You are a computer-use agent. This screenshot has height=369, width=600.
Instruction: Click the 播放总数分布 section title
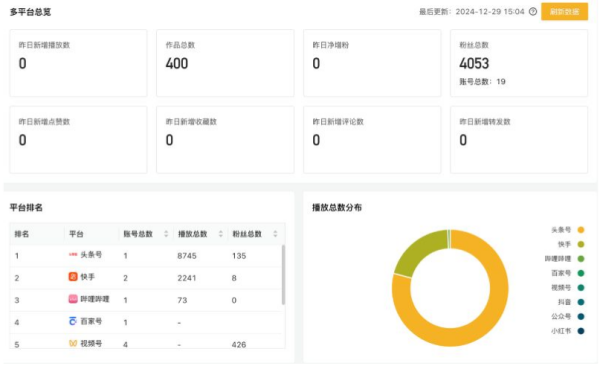point(337,207)
